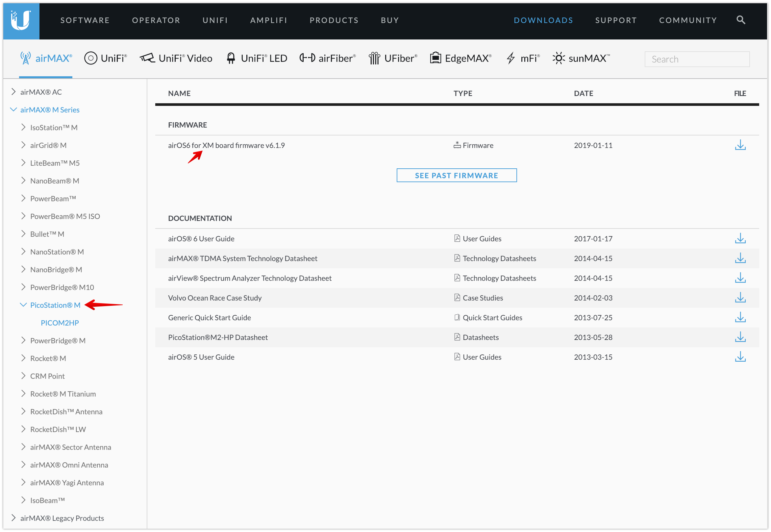The height and width of the screenshot is (532, 771).
Task: Click the SEE PAST FIRMWARE button
Action: tap(456, 175)
